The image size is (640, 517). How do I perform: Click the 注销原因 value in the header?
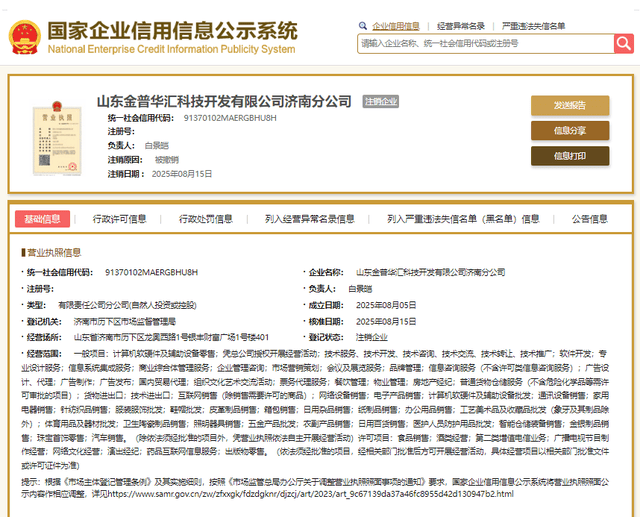click(x=167, y=160)
